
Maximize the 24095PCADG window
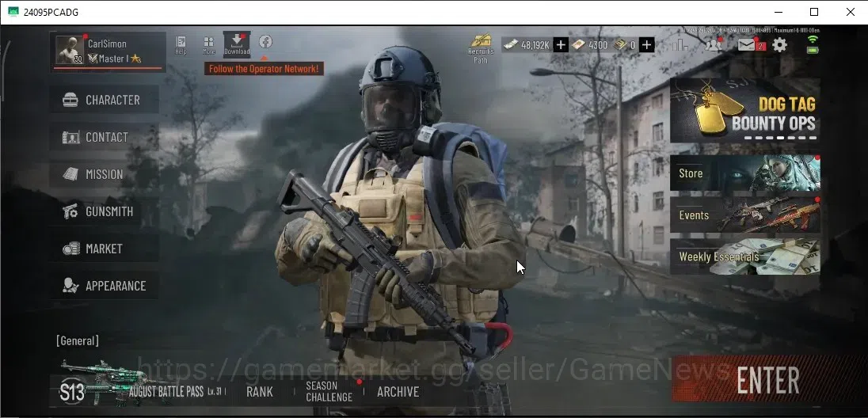click(814, 12)
